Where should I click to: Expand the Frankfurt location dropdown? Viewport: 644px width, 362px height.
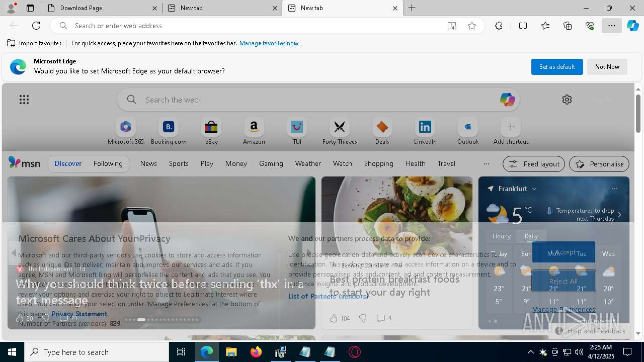(534, 189)
